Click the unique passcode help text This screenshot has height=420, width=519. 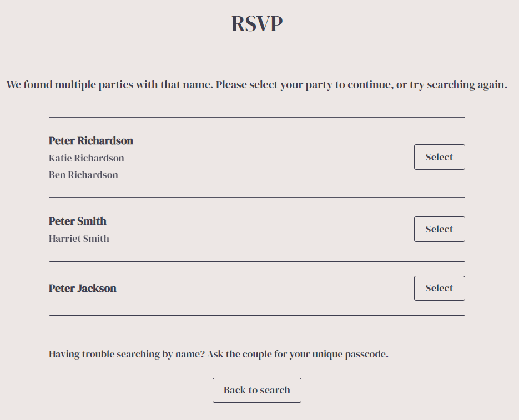tap(219, 354)
